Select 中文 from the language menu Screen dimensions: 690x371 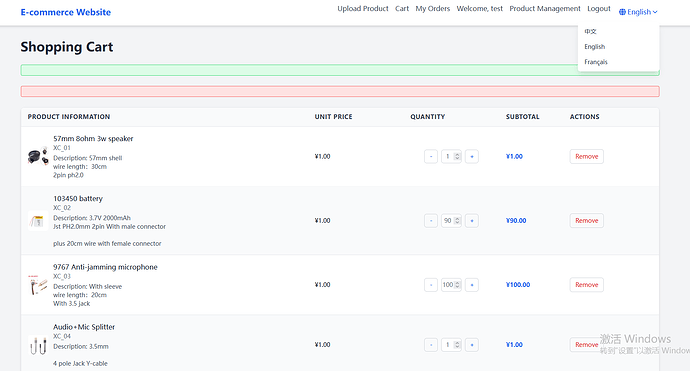pos(591,31)
